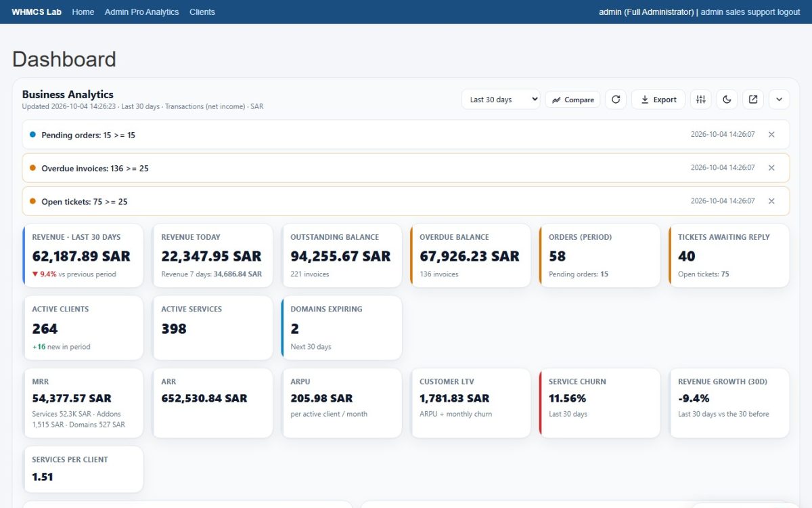Screen dimensions: 812x508
Task: Open the Outstanding Balance card
Action: click(x=342, y=256)
